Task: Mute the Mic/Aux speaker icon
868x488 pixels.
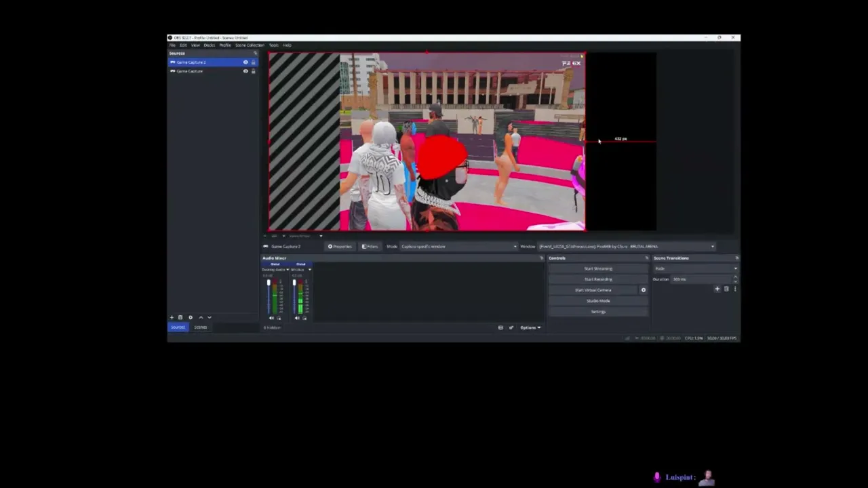Action: (297, 318)
